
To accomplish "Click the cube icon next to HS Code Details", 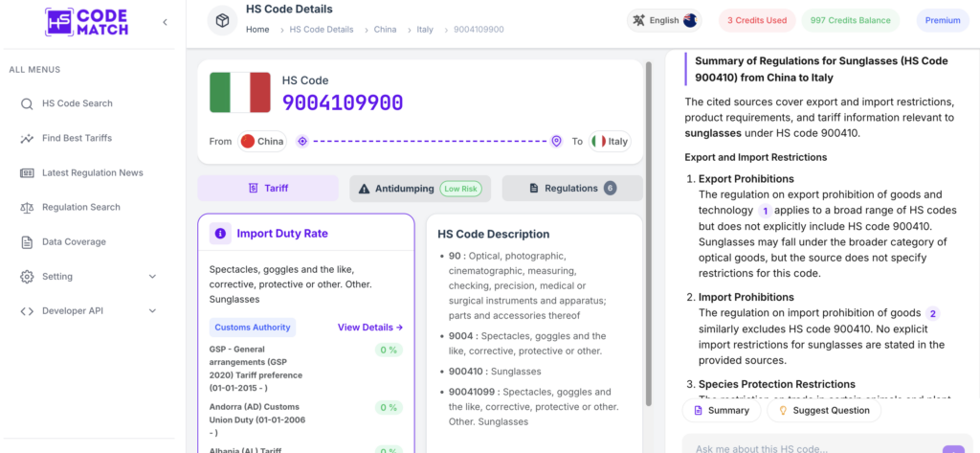I will tap(222, 21).
